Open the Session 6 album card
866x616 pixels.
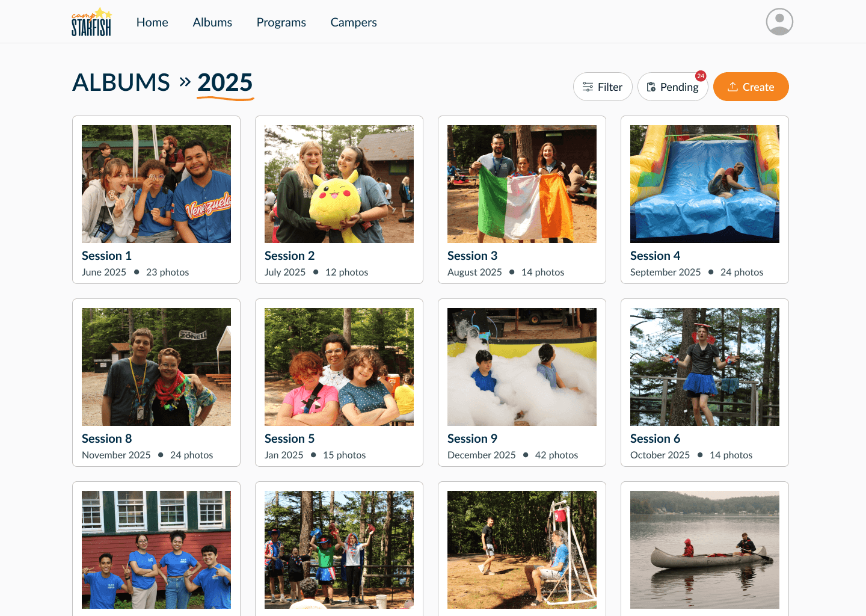point(705,383)
